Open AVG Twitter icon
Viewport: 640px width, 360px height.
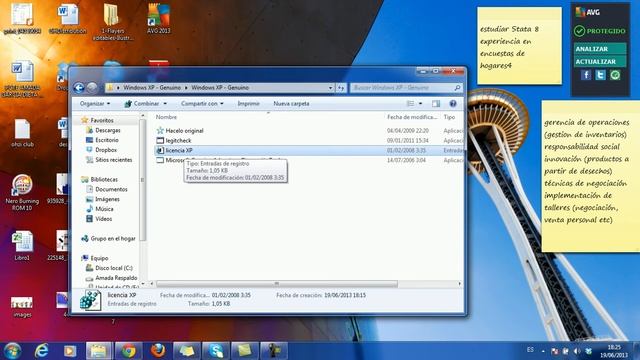tap(600, 75)
